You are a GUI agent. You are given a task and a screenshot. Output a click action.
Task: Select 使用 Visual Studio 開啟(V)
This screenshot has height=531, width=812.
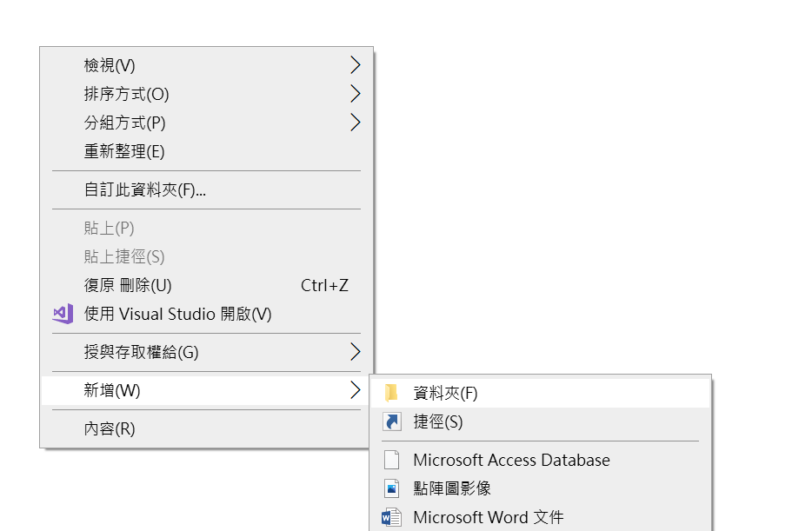click(x=207, y=314)
